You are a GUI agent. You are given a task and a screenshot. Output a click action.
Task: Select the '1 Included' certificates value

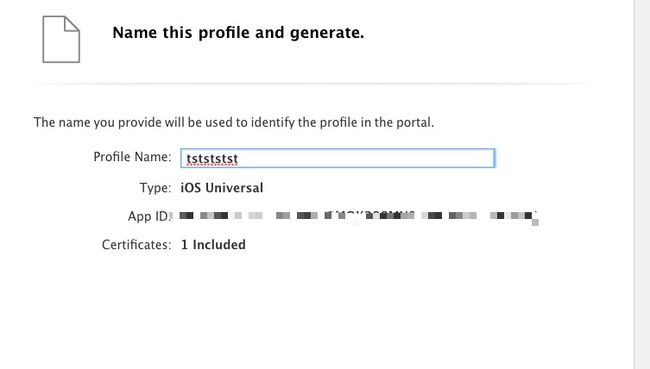[x=213, y=245]
